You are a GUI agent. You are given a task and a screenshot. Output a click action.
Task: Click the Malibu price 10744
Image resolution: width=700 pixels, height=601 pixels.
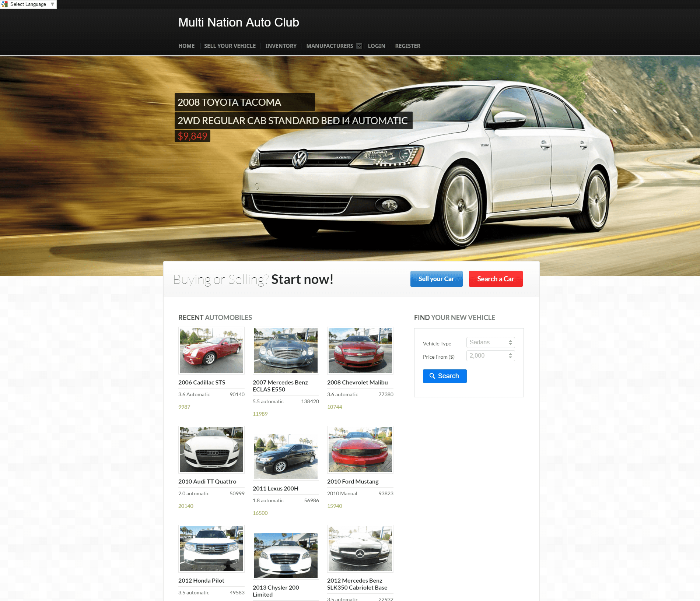[335, 407]
